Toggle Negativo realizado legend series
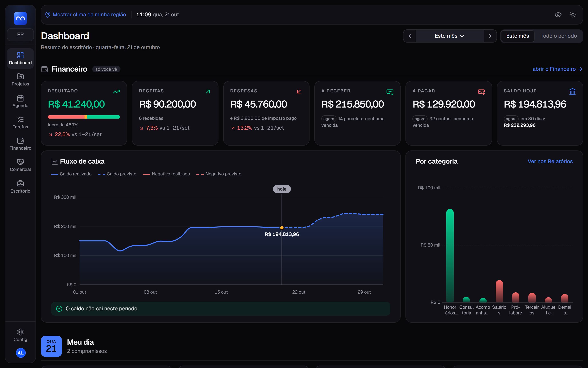This screenshot has height=368, width=588. coord(166,174)
